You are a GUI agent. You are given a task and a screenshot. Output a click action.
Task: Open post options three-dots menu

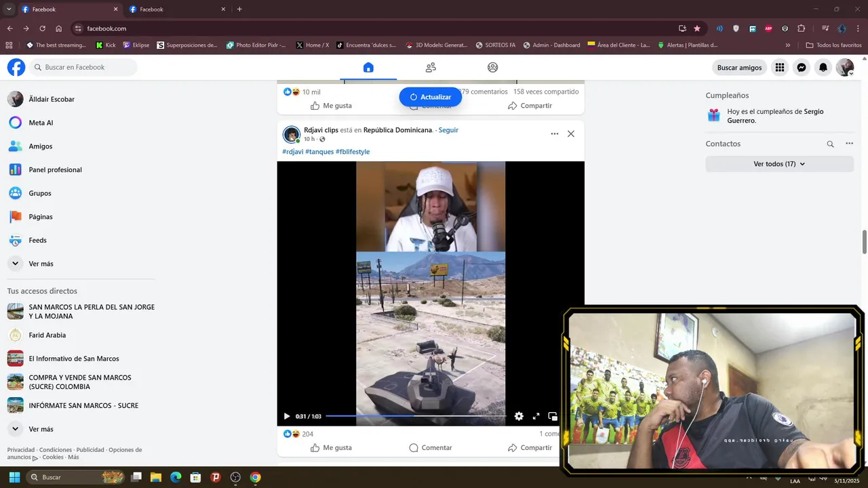pos(555,134)
